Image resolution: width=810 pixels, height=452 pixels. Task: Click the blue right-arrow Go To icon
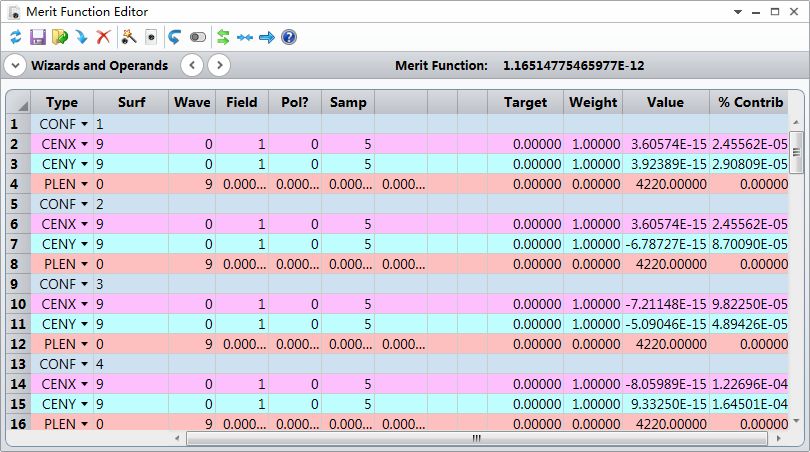[x=267, y=37]
